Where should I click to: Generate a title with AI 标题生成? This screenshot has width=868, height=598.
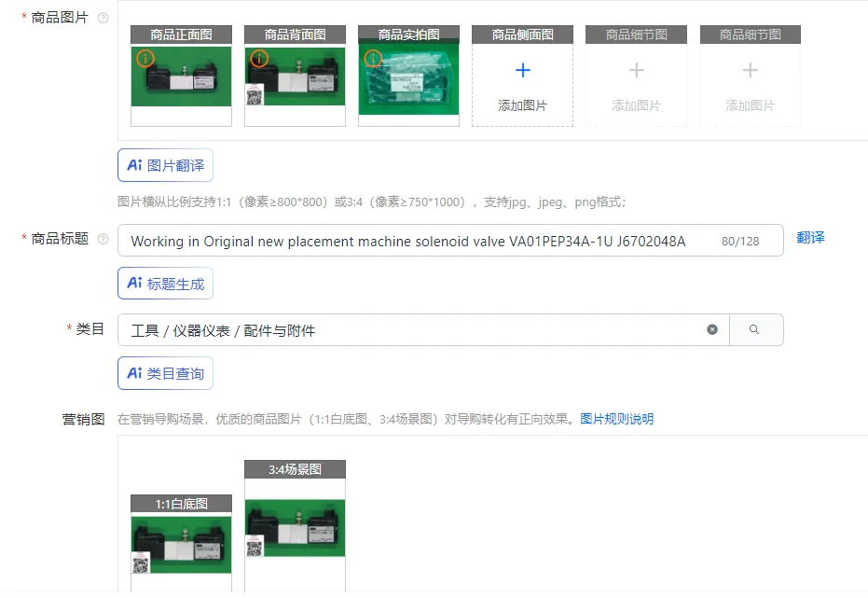[165, 284]
